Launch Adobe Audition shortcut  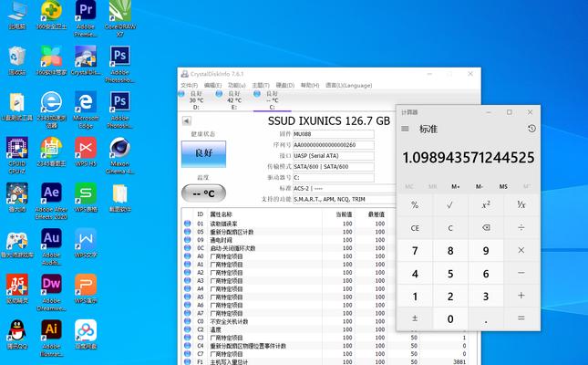51,247
